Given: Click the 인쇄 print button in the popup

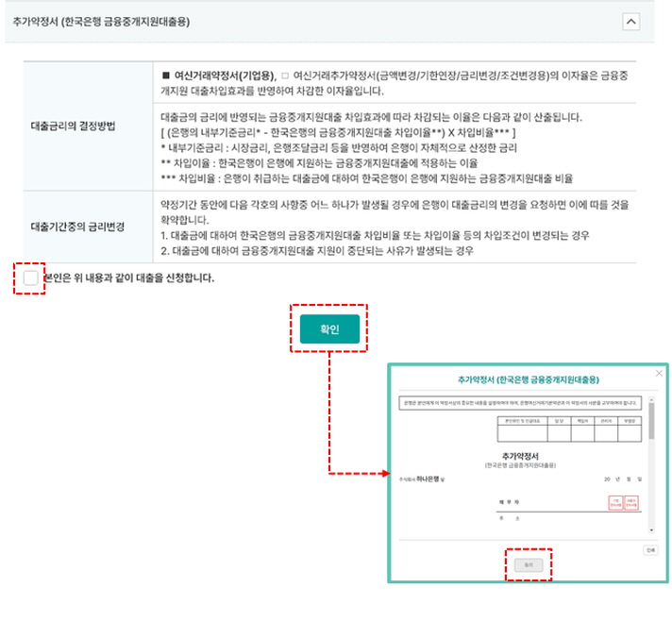Looking at the screenshot, I should click(650, 548).
